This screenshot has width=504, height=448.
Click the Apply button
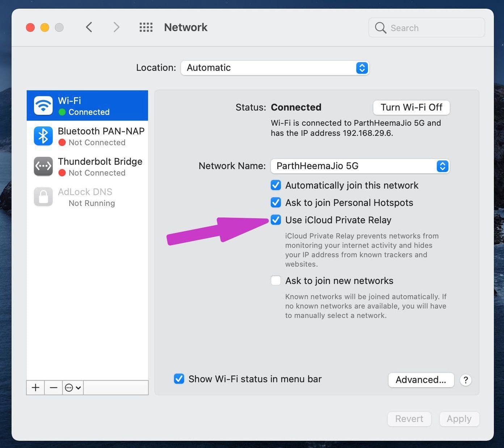459,419
